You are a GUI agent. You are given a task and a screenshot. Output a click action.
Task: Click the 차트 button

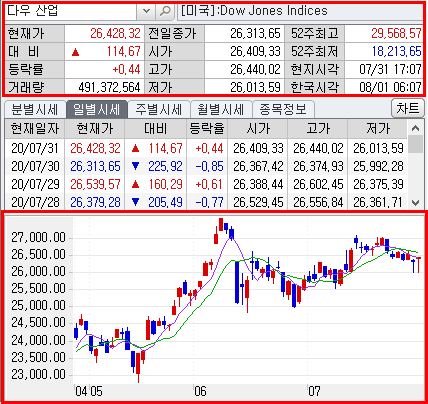coord(407,108)
